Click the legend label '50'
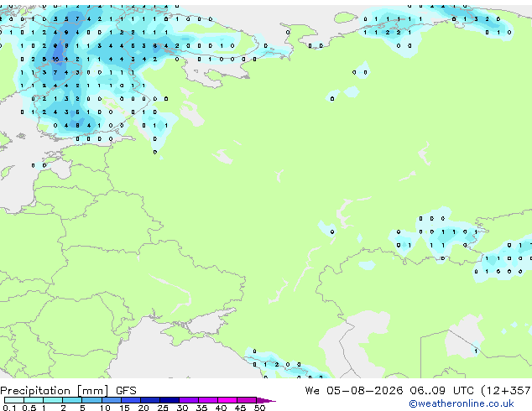The height and width of the screenshot is (411, 532). pos(259,408)
